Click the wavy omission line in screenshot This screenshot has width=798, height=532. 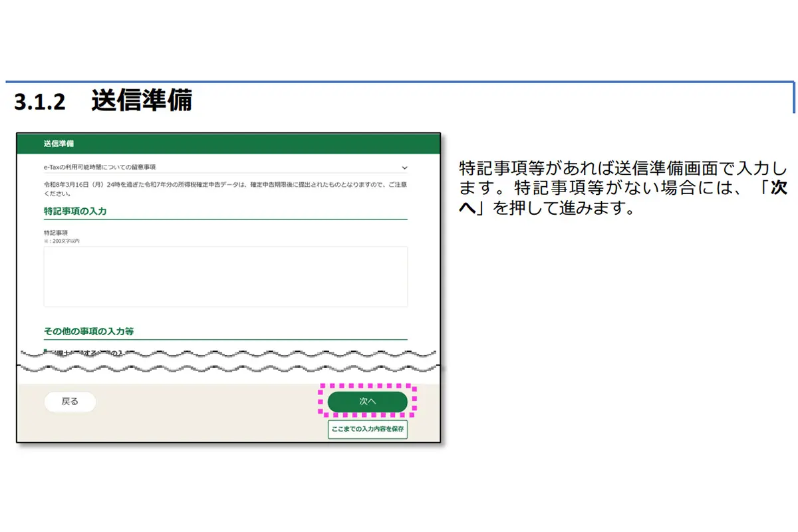pyautogui.click(x=229, y=359)
